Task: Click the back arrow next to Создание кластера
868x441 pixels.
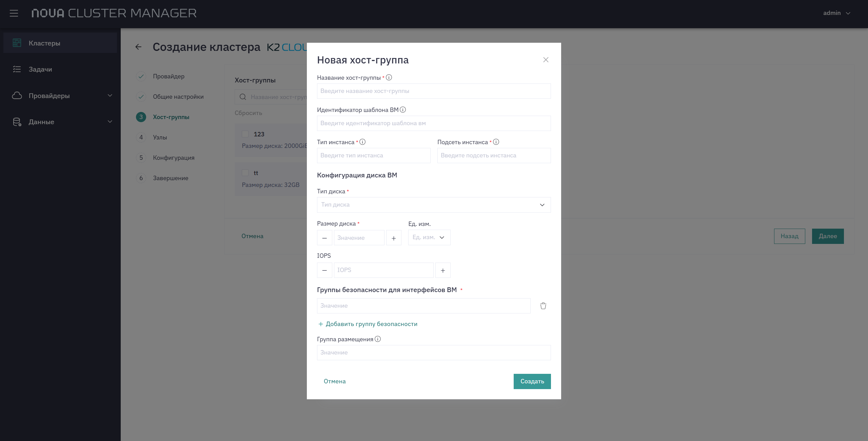Action: pyautogui.click(x=138, y=47)
